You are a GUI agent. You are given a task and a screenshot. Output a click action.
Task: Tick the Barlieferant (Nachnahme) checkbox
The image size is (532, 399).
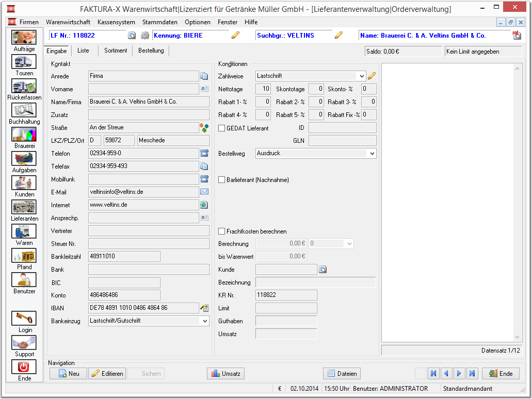pyautogui.click(x=222, y=180)
